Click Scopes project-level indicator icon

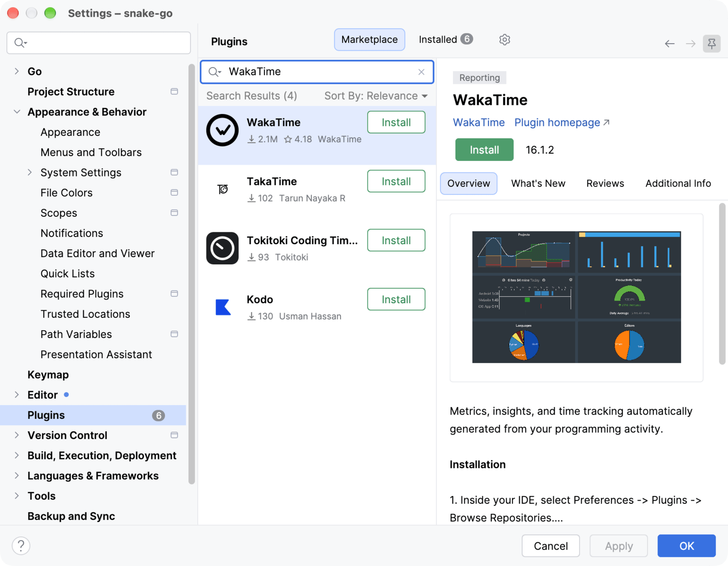(174, 213)
